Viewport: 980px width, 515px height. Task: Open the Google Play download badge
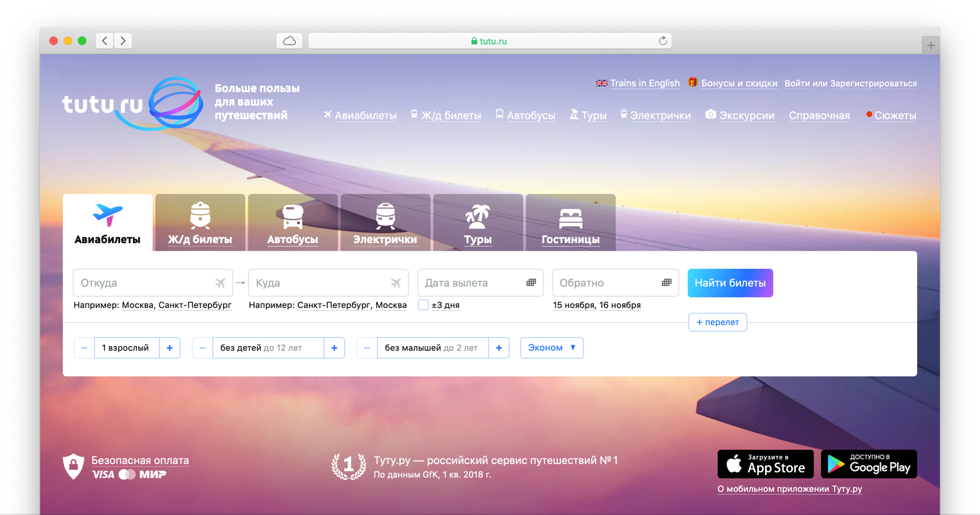[869, 464]
